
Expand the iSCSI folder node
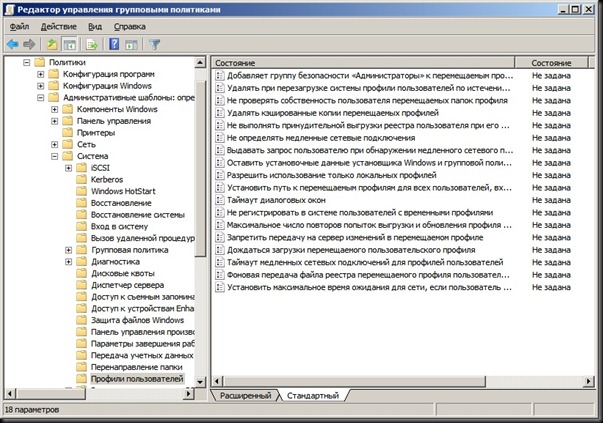pyautogui.click(x=69, y=168)
